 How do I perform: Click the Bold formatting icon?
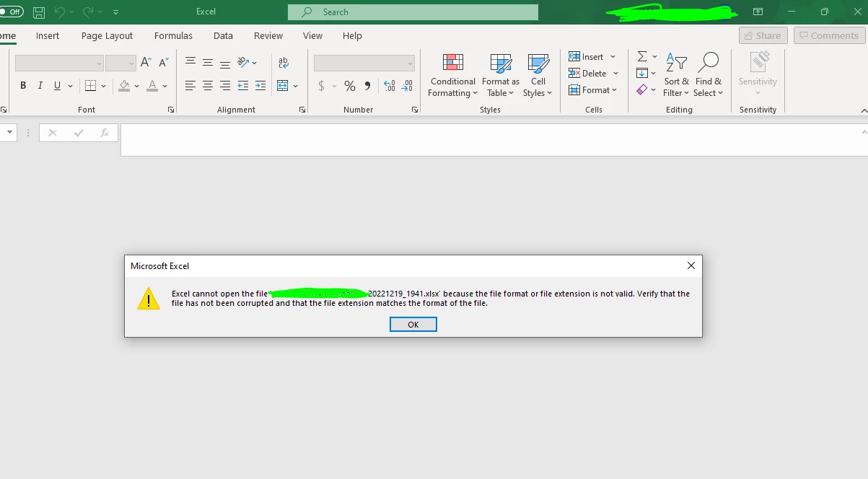[x=23, y=86]
